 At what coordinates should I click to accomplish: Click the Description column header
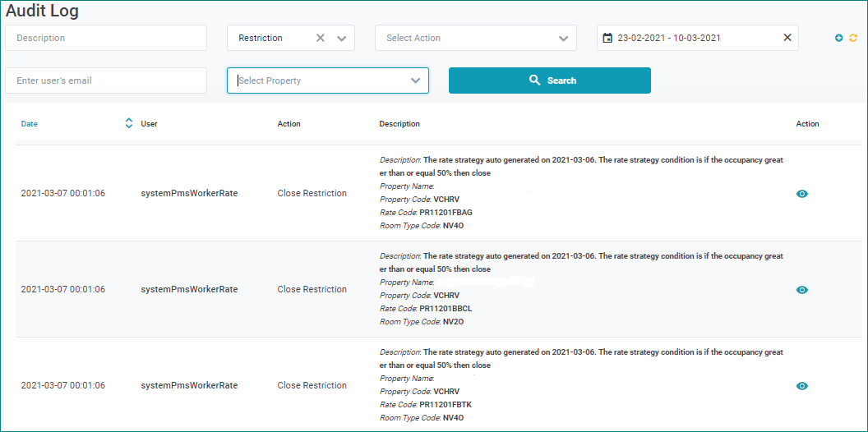click(399, 124)
